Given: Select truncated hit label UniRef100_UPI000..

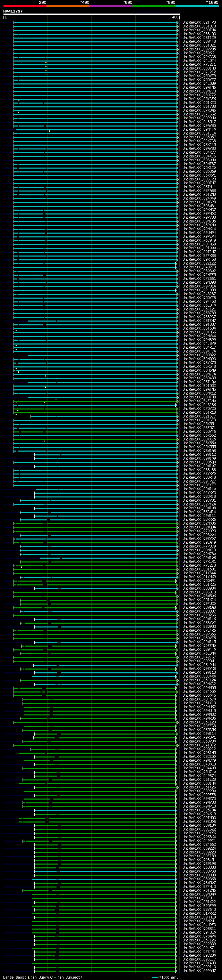Looking at the screenshot, I should tap(201, 248).
